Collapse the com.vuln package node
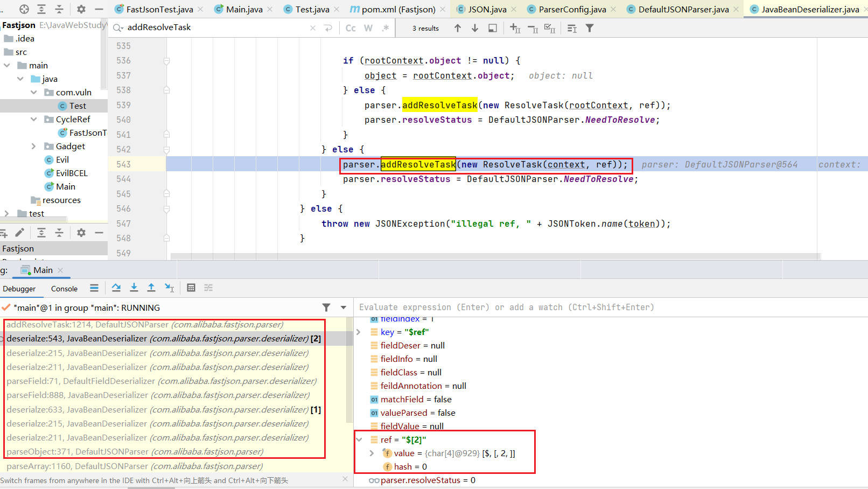The width and height of the screenshot is (868, 489). click(x=34, y=92)
